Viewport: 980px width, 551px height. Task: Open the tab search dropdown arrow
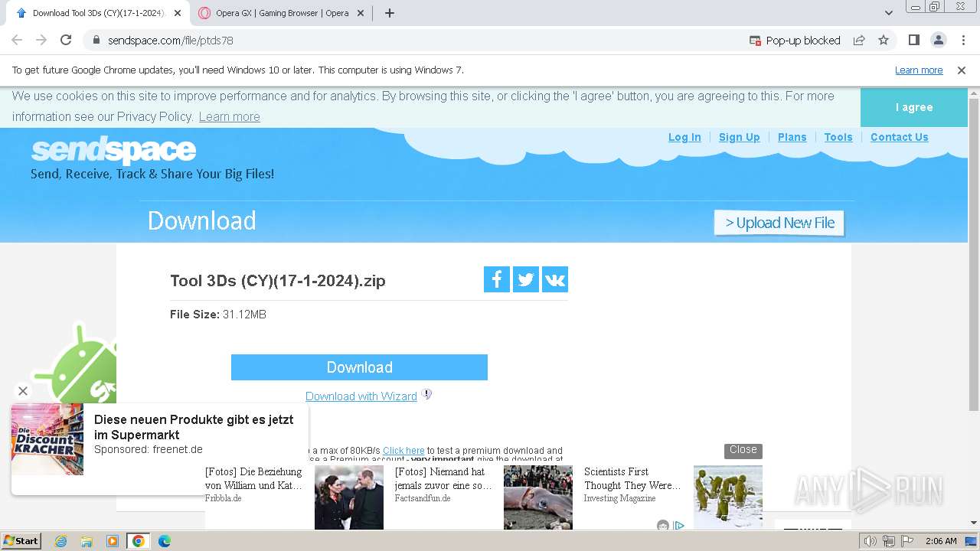coord(888,13)
